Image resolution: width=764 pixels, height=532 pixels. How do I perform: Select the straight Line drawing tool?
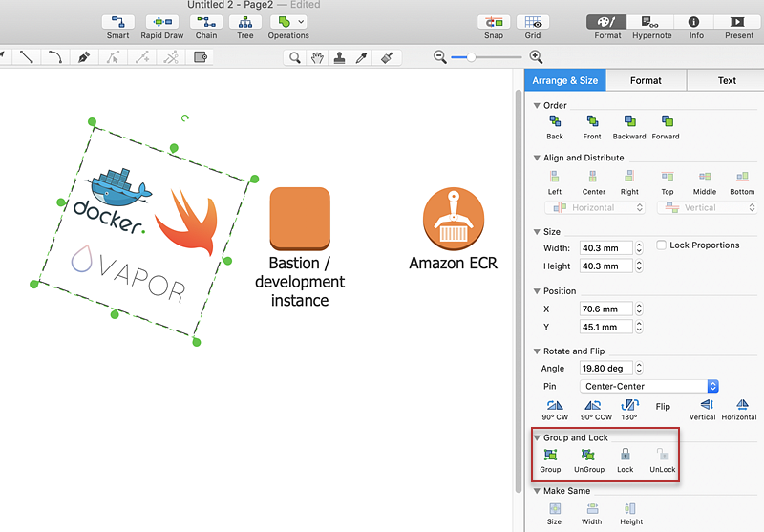(x=27, y=57)
